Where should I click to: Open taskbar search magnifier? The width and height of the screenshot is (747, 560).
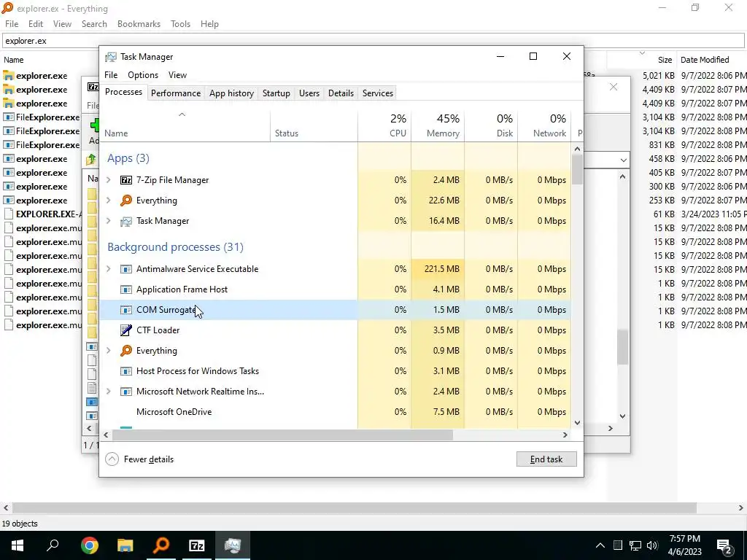coord(53,545)
